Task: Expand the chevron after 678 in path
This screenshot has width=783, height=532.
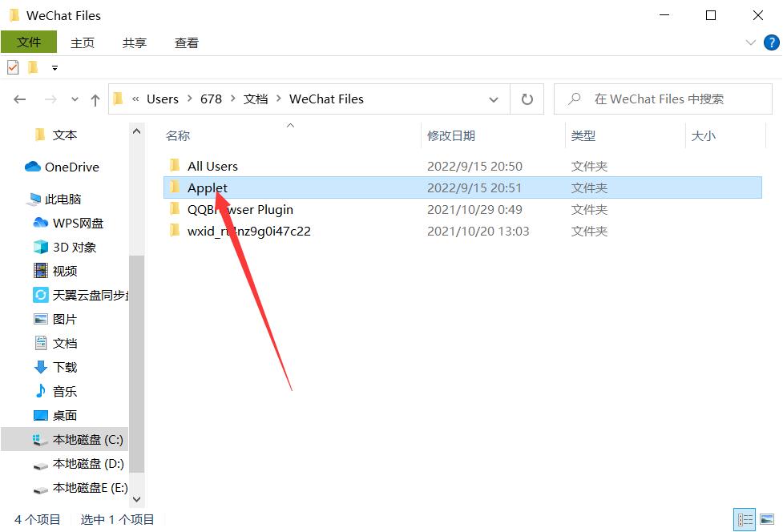Action: (x=232, y=99)
